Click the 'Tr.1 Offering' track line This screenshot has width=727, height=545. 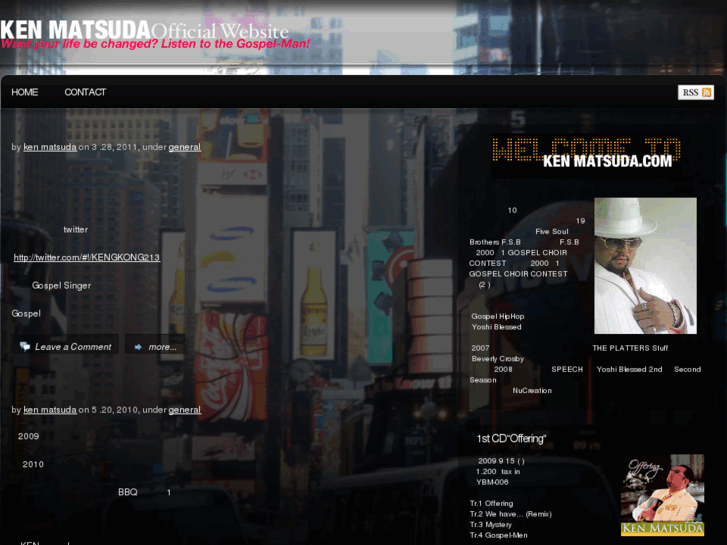click(x=491, y=504)
